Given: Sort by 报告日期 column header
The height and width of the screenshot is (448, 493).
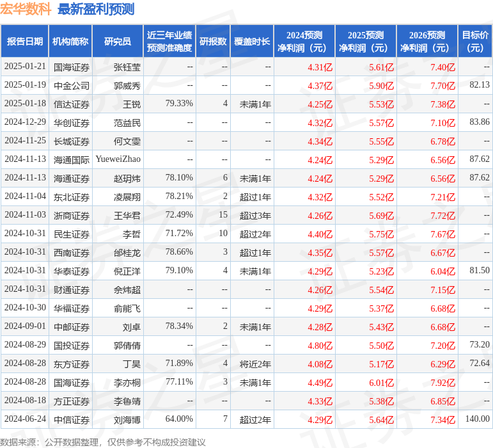Looking at the screenshot, I should coord(25,42).
